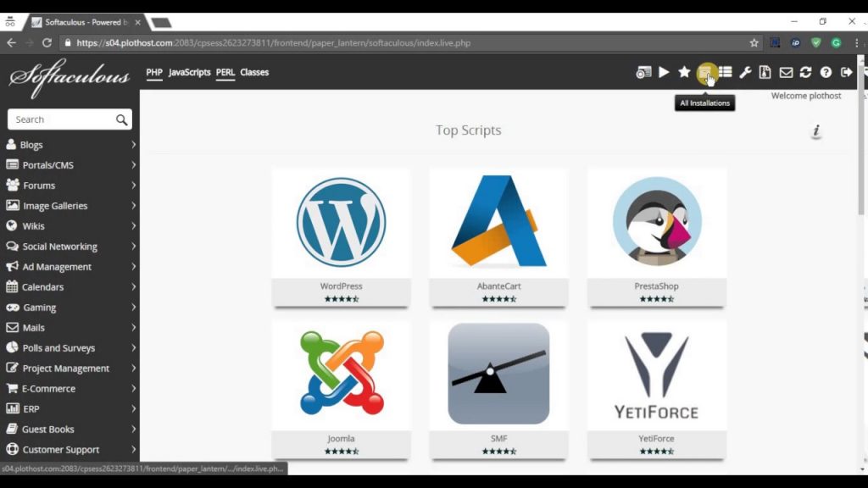This screenshot has width=868, height=488.
Task: Expand the Blogs category arrow
Action: pyautogui.click(x=133, y=144)
